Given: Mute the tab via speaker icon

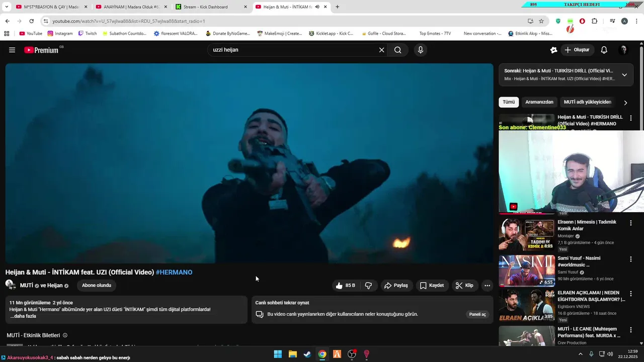Looking at the screenshot, I should coord(317,7).
